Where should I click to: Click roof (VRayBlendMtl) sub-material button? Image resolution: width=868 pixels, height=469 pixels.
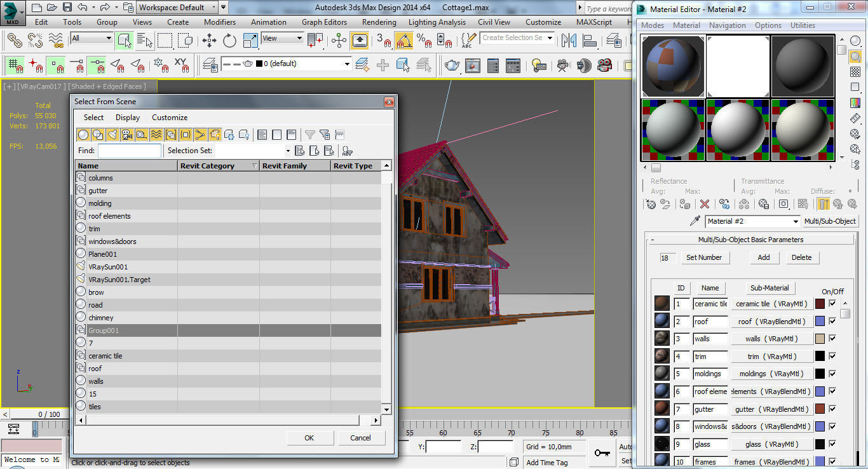(771, 322)
